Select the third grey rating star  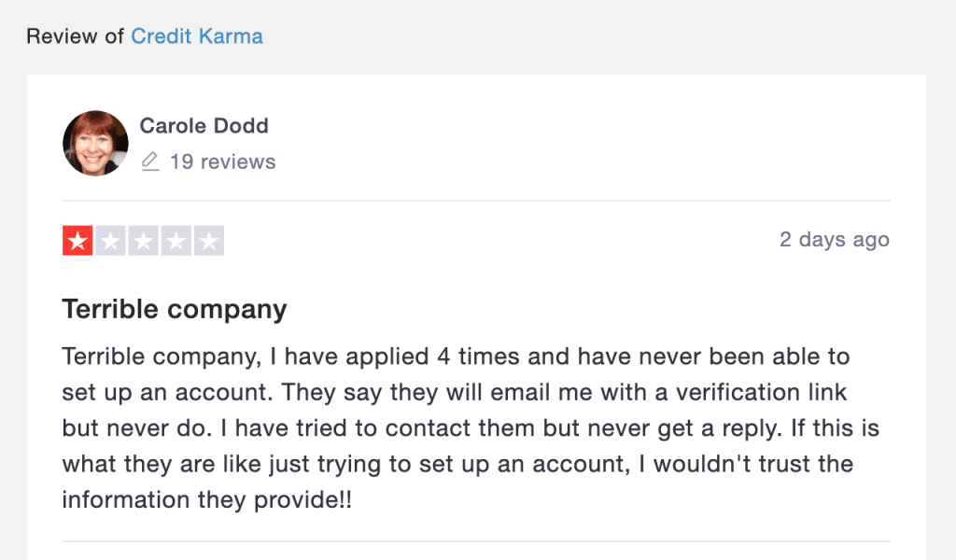point(143,241)
